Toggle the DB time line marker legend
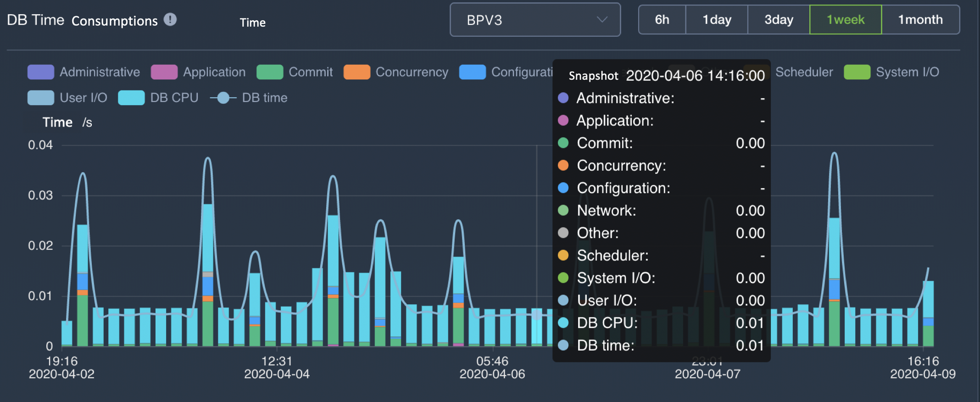The width and height of the screenshot is (980, 402). tap(223, 98)
